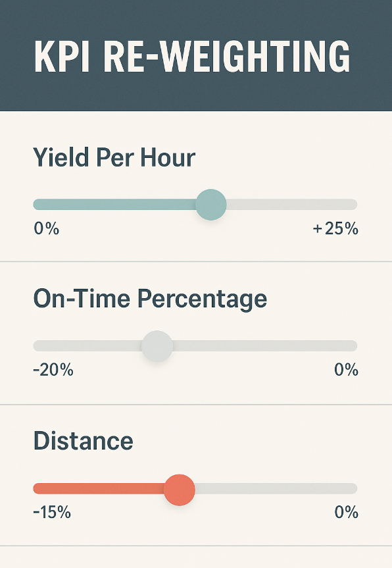Click On-Time Percentage track left of handle
The image size is (392, 568).
87,346
